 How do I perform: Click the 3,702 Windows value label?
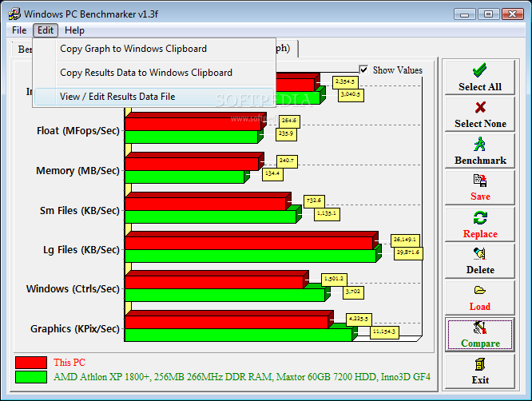pos(353,292)
